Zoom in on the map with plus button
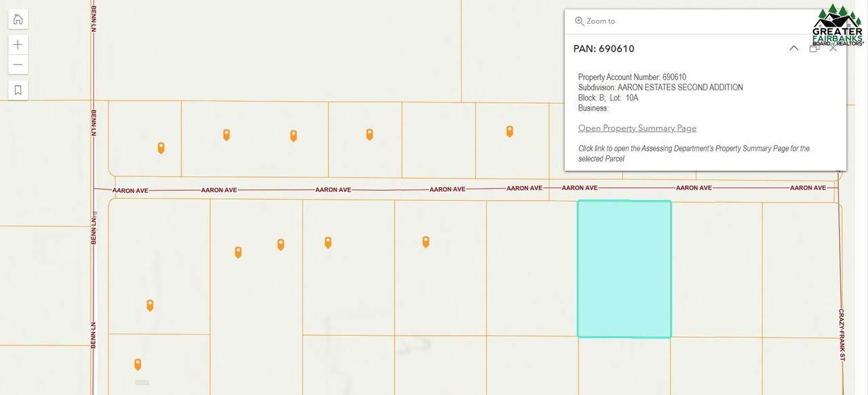Image resolution: width=868 pixels, height=395 pixels. click(x=18, y=45)
